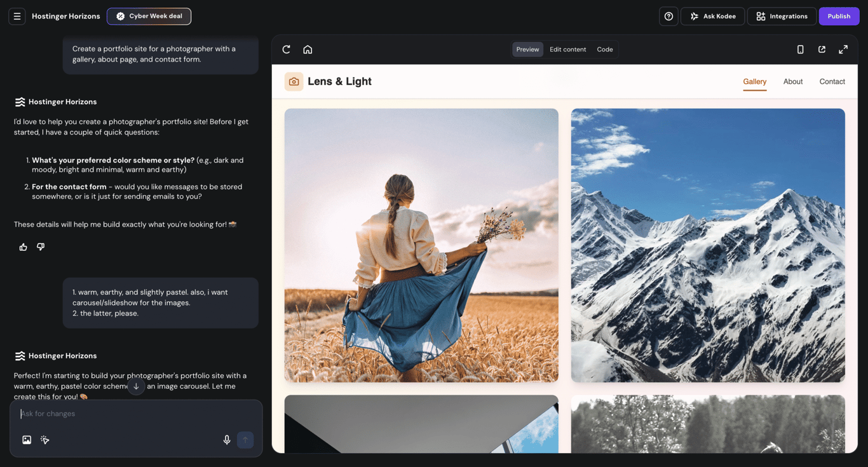
Task: Activate the microphone icon for voice input
Action: pyautogui.click(x=226, y=439)
